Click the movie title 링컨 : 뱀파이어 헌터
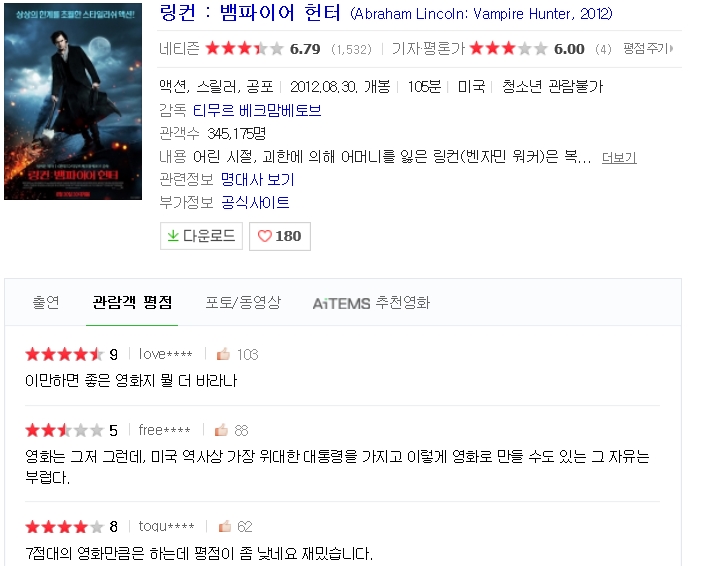The image size is (720, 566). [250, 13]
